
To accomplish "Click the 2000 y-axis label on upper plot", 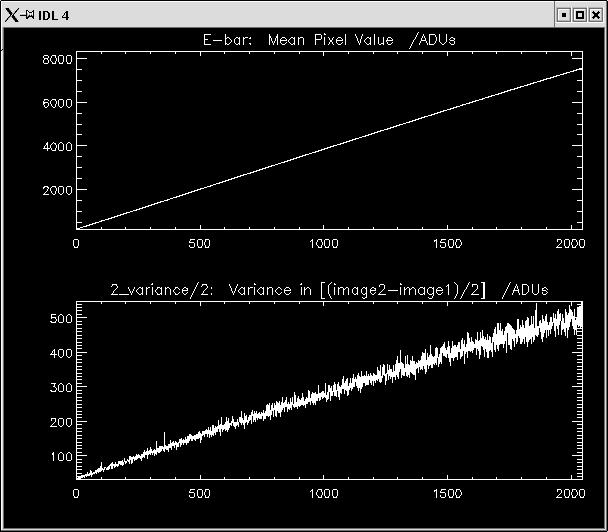I will (x=58, y=190).
